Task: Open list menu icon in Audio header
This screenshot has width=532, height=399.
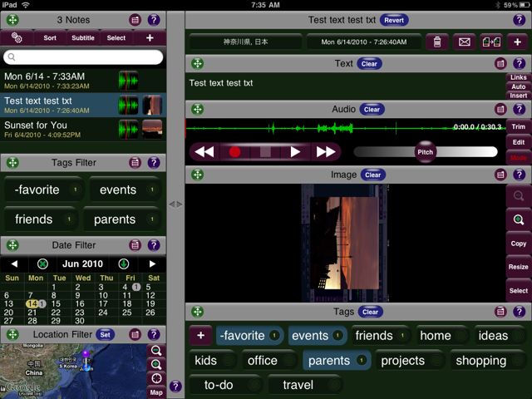Action: [x=500, y=109]
